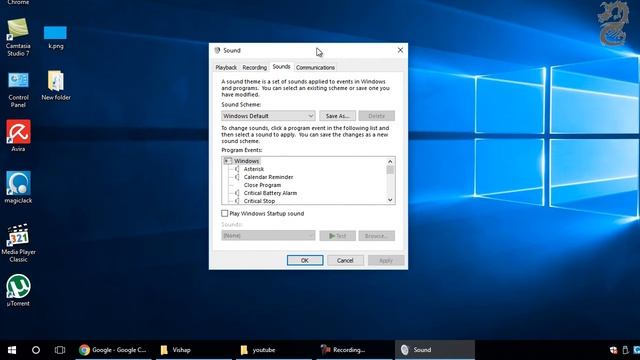Open the Communications tab
Screen dimensions: 640x360
[x=315, y=67]
